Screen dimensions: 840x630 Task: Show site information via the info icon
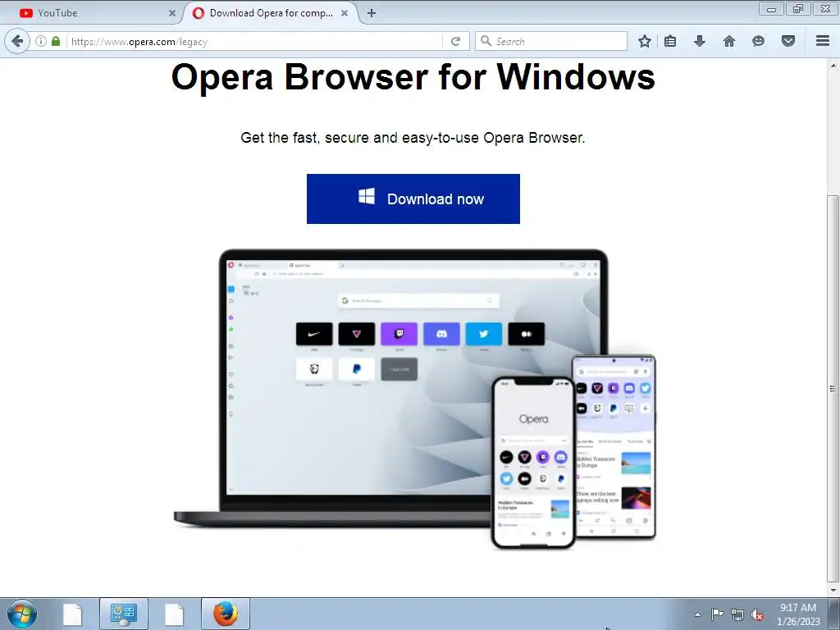(41, 41)
